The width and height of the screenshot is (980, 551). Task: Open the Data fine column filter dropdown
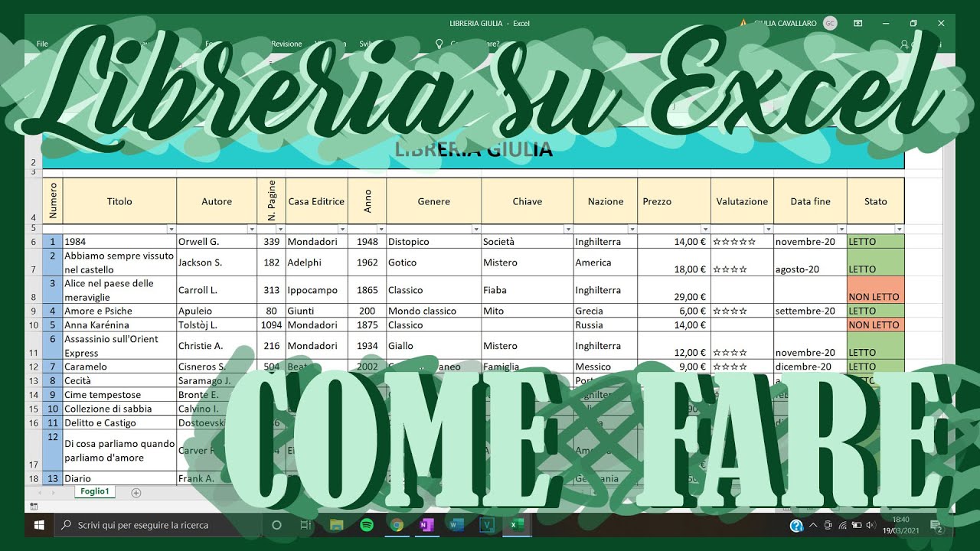[x=841, y=229]
